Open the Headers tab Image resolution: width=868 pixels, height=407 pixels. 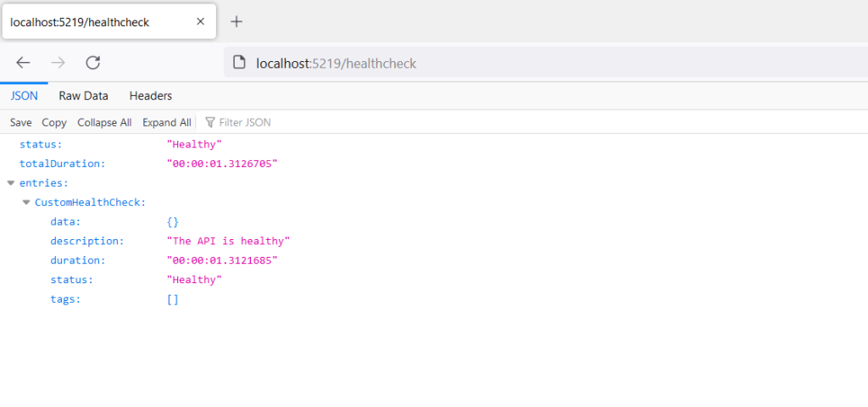point(151,96)
